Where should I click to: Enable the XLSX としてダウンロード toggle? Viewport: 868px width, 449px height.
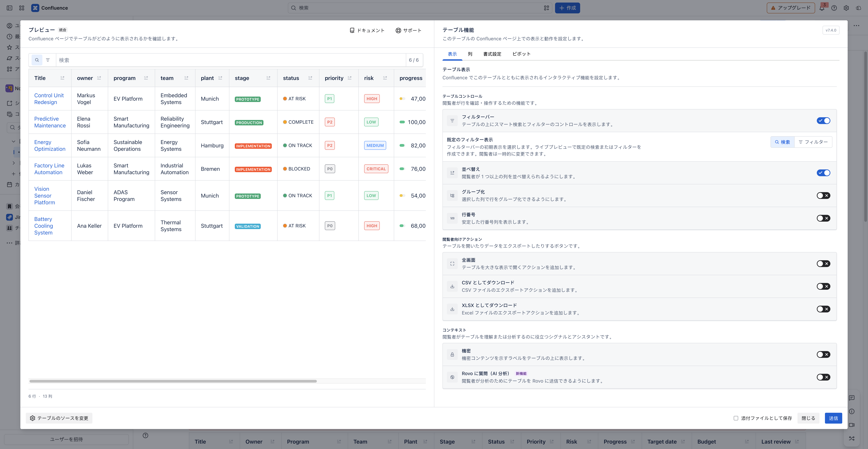[823, 309]
